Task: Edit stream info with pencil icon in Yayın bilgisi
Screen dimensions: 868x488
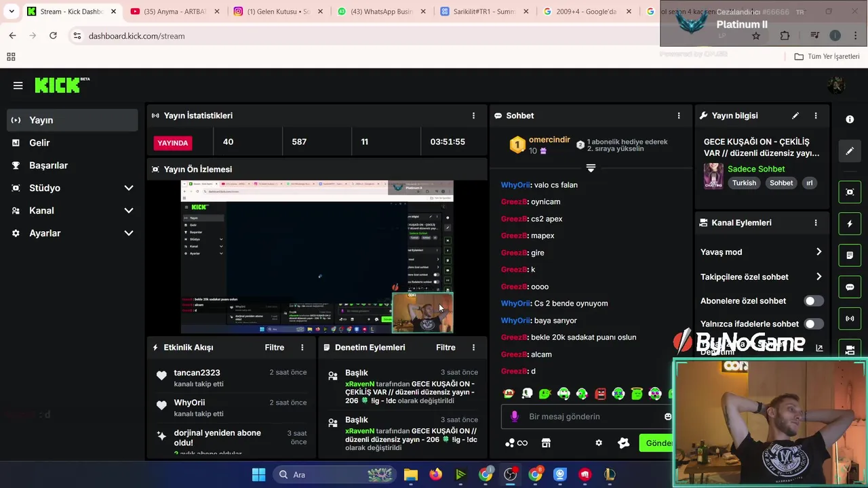Action: click(795, 116)
